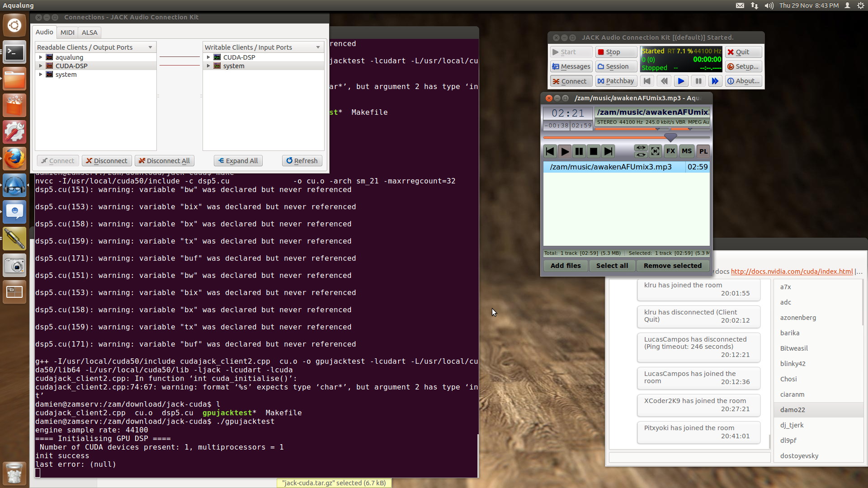The width and height of the screenshot is (868, 488).
Task: Launch Firefox from the launcher
Action: click(14, 159)
